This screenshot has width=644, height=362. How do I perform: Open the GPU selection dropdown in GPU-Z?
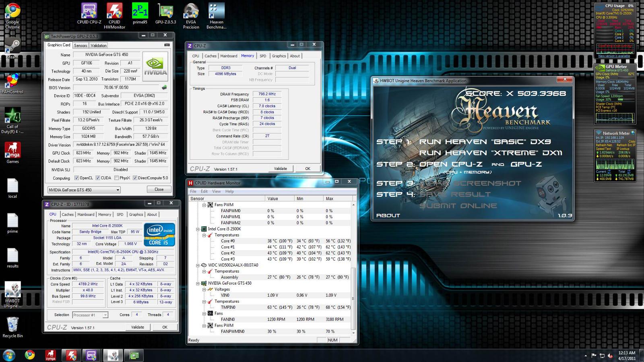pos(84,190)
